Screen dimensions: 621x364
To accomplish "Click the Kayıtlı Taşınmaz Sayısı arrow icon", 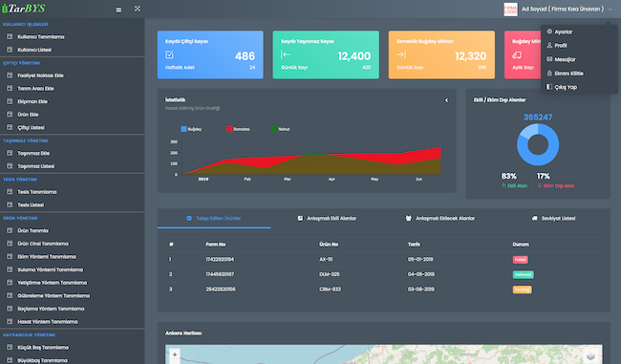I will (285, 54).
